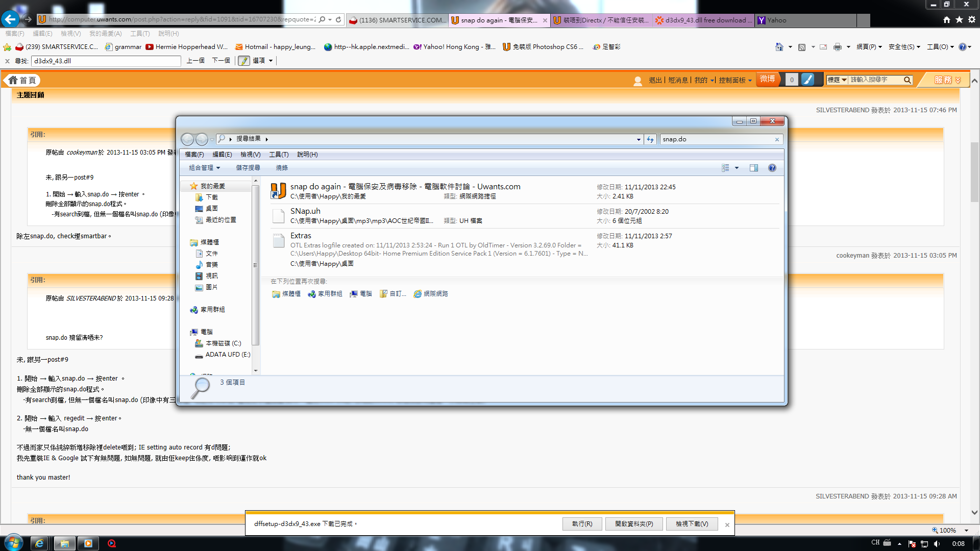980x551 pixels.
Task: Open the 100% zoom level dropdown
Action: [x=966, y=531]
